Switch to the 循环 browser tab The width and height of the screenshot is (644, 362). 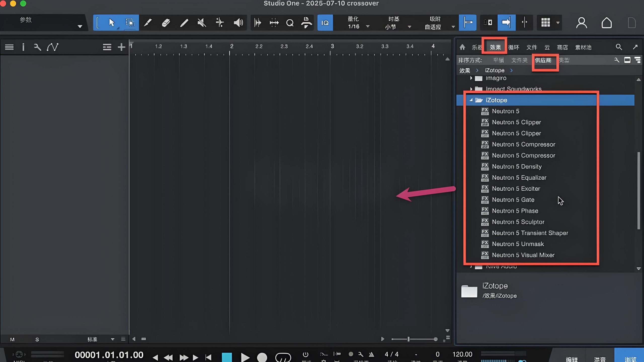coord(514,47)
